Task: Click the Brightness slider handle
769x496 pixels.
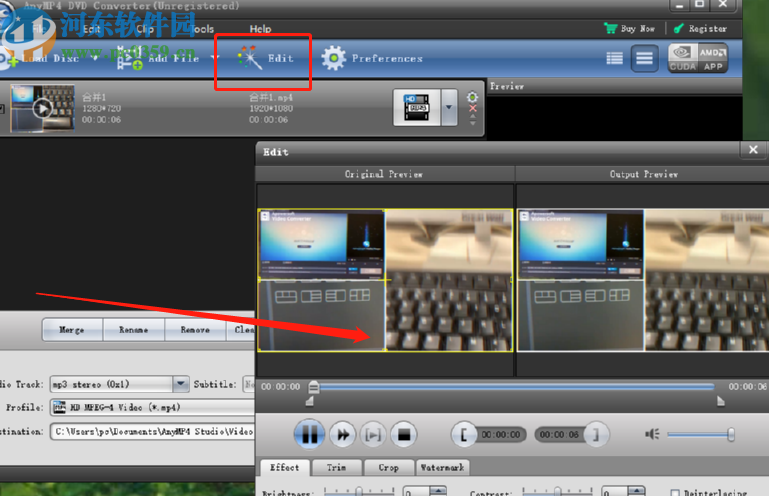Action: [359, 491]
